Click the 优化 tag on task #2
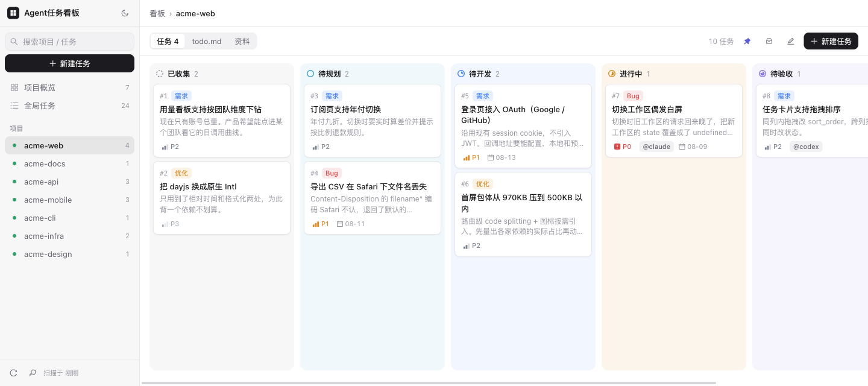The image size is (868, 386). (x=181, y=173)
